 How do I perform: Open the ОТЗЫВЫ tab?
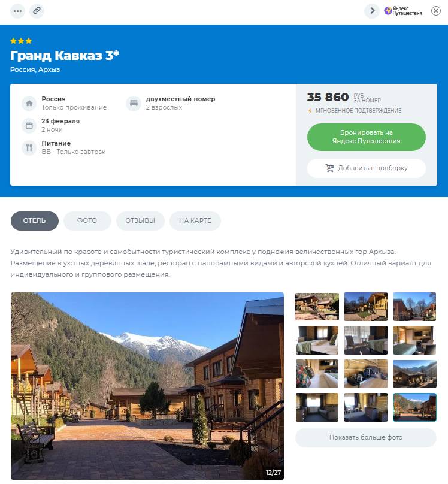coord(140,221)
